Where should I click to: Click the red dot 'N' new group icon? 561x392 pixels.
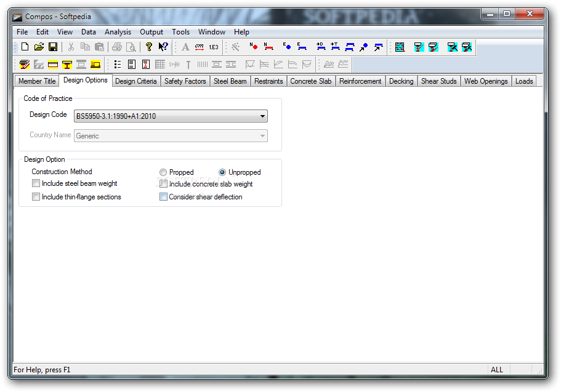(x=254, y=47)
